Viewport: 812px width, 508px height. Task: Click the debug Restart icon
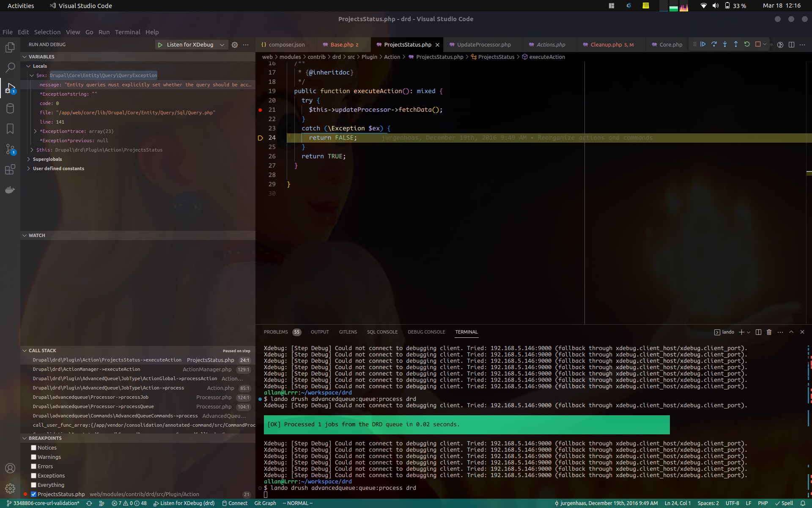747,44
